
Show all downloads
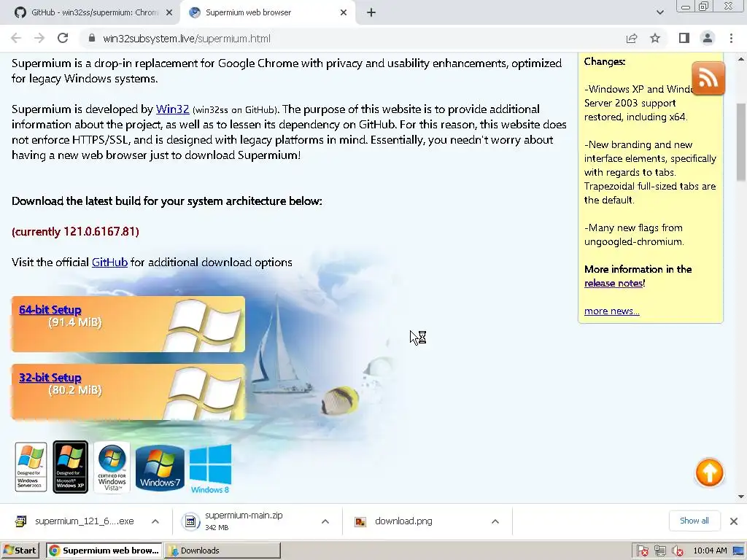pyautogui.click(x=694, y=521)
